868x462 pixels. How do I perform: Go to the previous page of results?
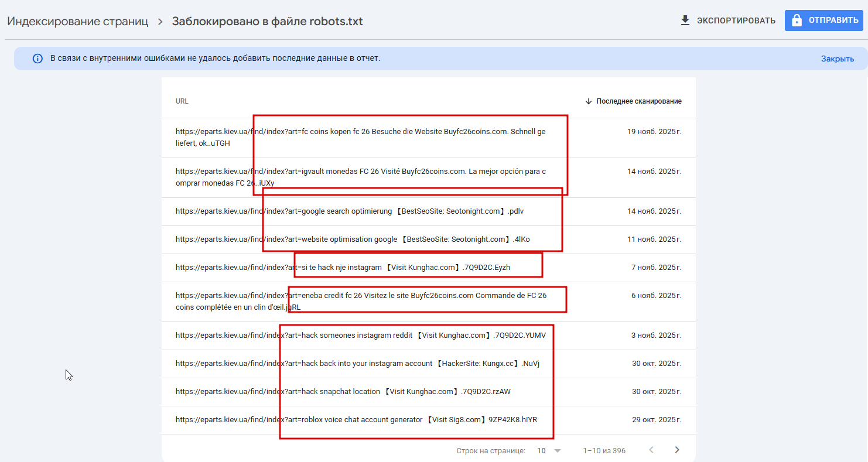pyautogui.click(x=651, y=450)
